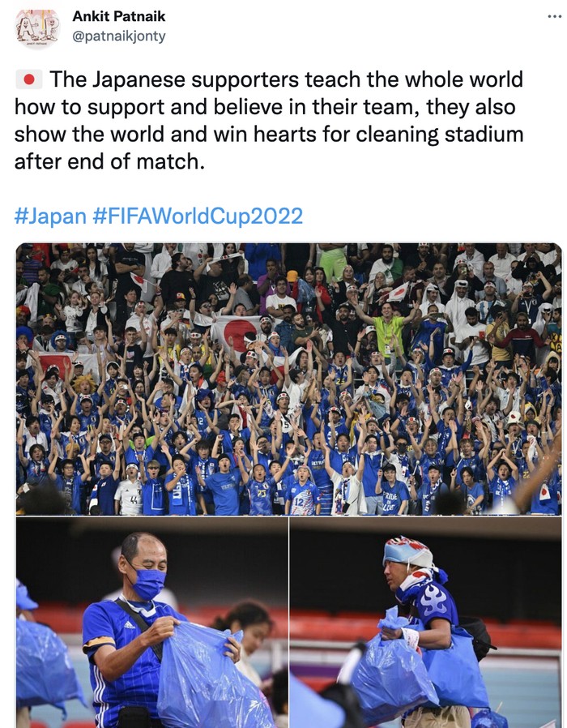Click the Ankit Patnaik display name
The height and width of the screenshot is (728, 567).
[118, 16]
